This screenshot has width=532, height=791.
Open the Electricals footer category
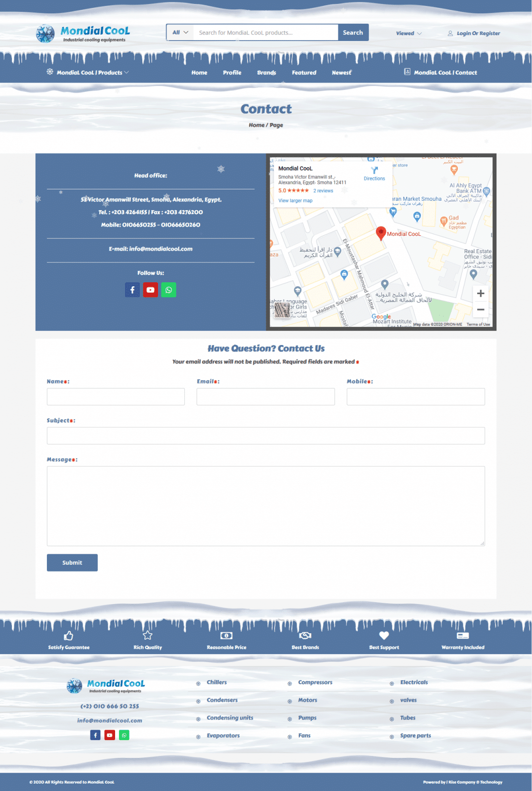tap(414, 682)
